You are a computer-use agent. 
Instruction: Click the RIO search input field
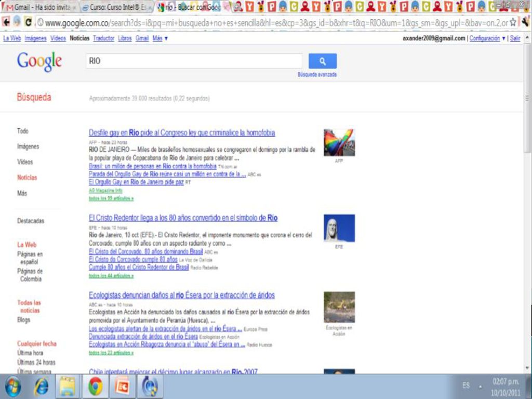pos(194,61)
